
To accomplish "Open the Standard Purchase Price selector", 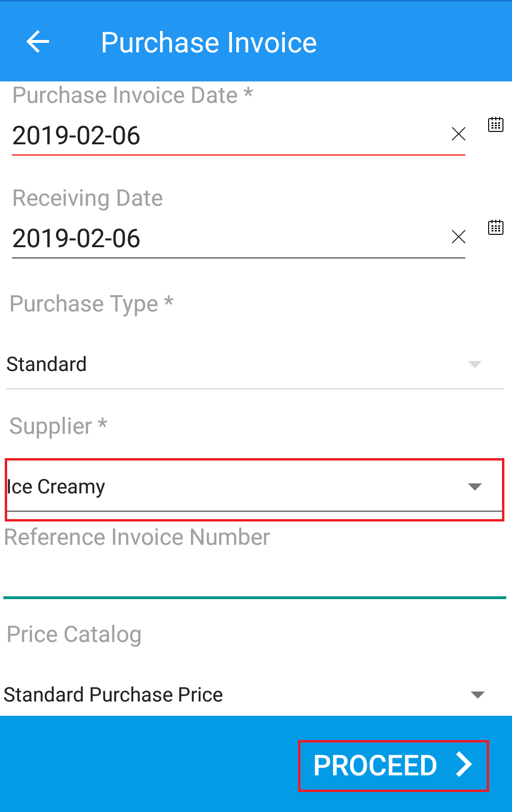I will [x=254, y=694].
